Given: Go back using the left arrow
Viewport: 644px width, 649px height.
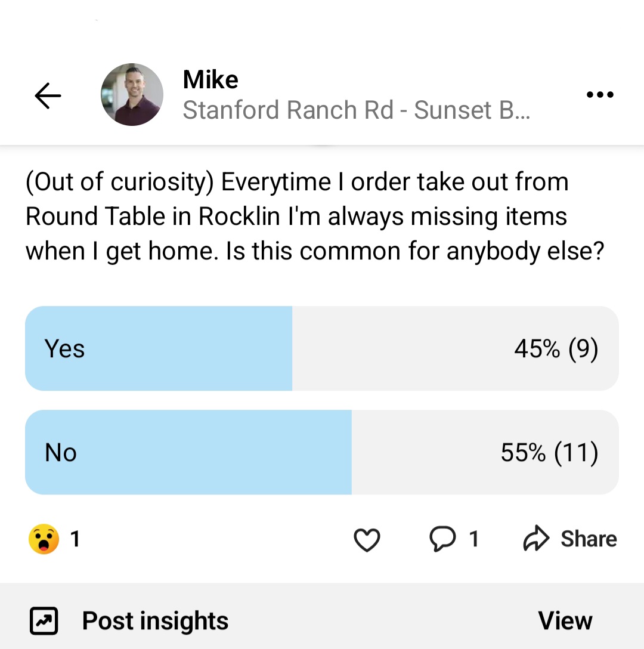Looking at the screenshot, I should [x=48, y=95].
